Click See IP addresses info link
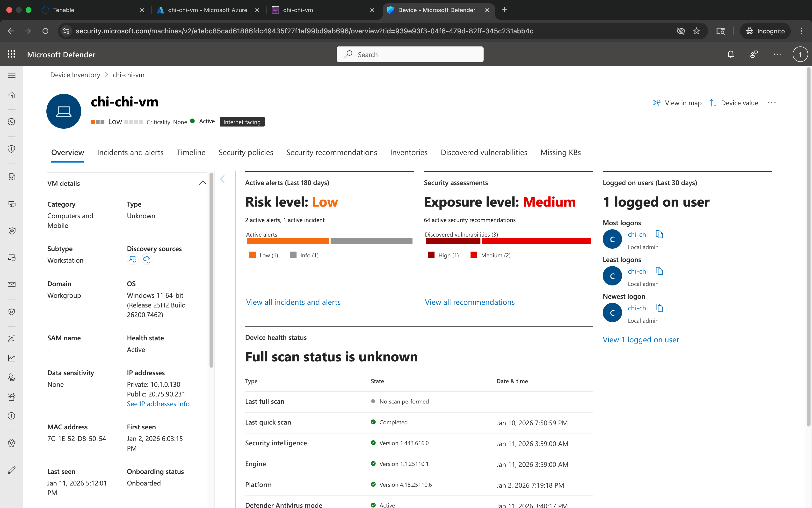The image size is (812, 508). pos(158,404)
